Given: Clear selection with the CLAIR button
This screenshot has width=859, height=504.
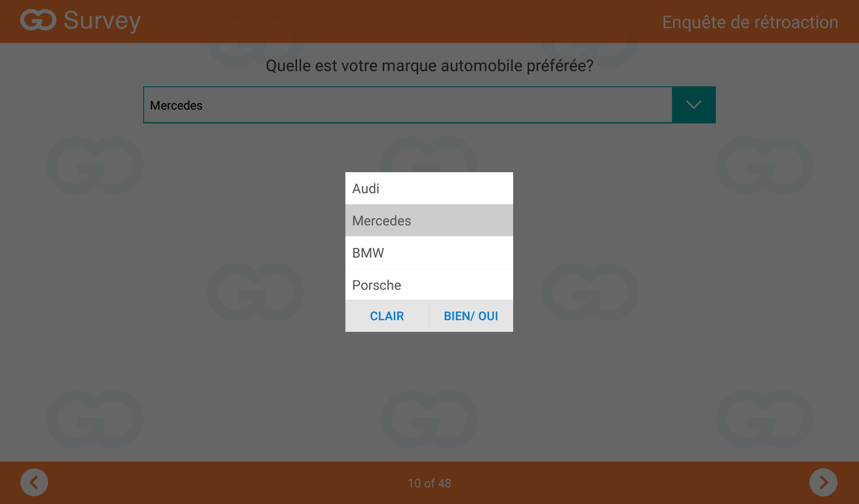Looking at the screenshot, I should (387, 316).
